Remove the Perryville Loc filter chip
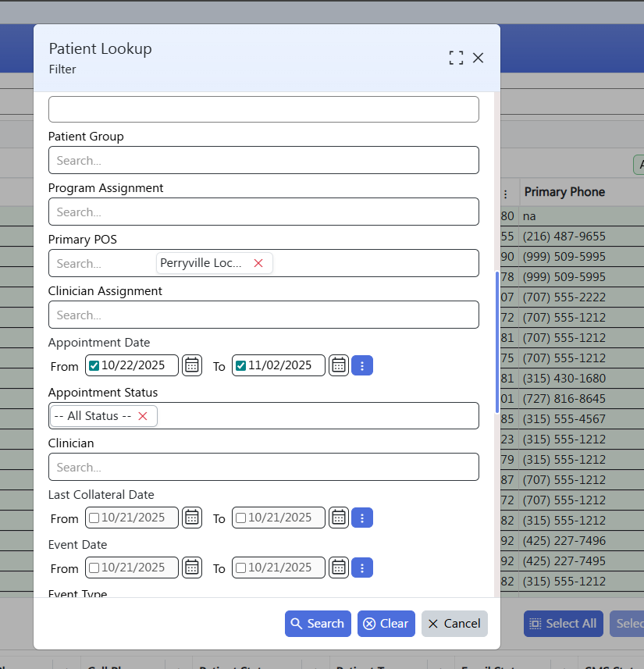Image resolution: width=644 pixels, height=669 pixels. pos(258,263)
